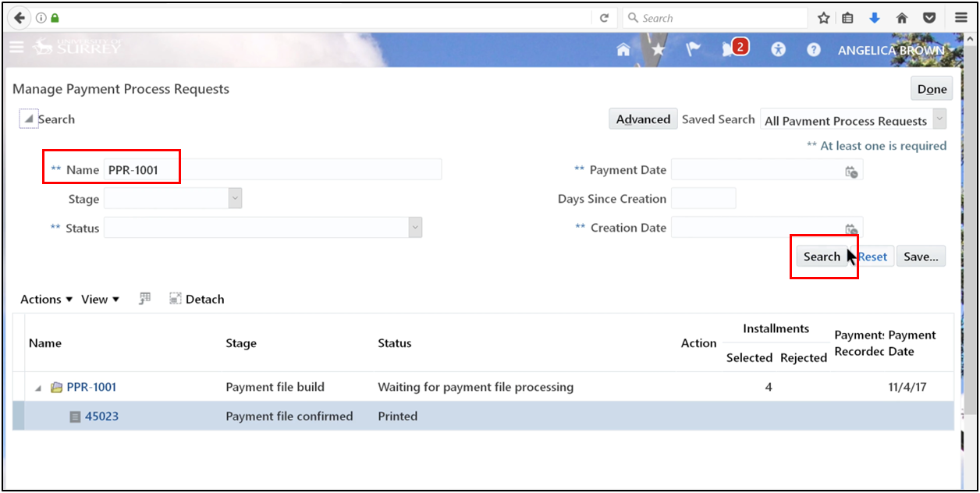Open the Actions menu
The width and height of the screenshot is (980, 493).
44,299
